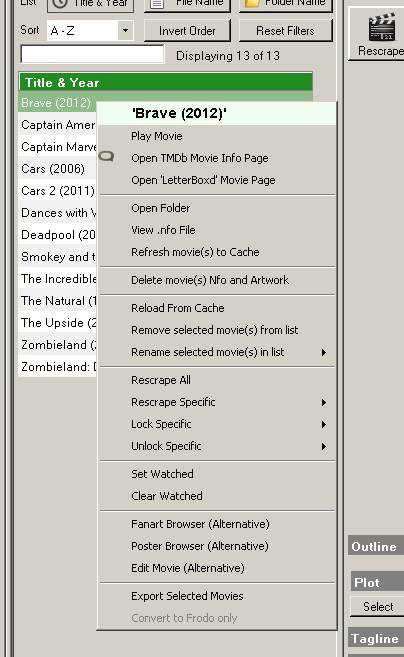Click the folder icon on the Folder Name button

pos(252,3)
